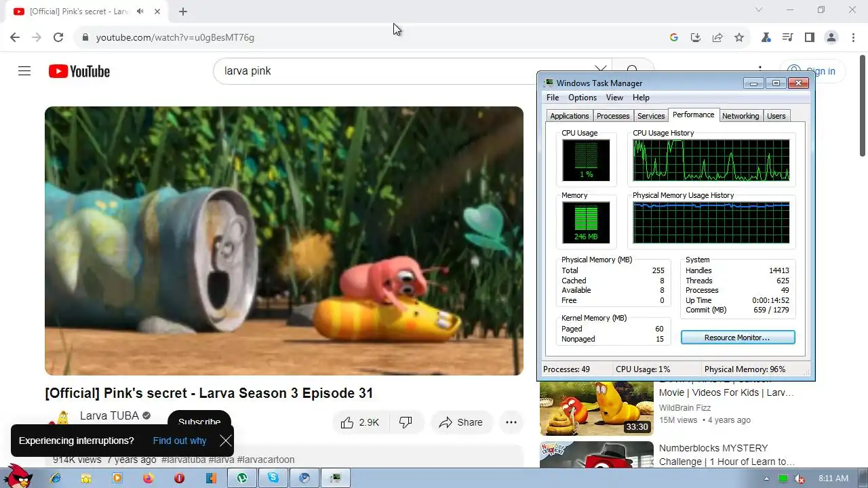This screenshot has width=868, height=488.
Task: Switch to the Services tab
Action: 651,116
